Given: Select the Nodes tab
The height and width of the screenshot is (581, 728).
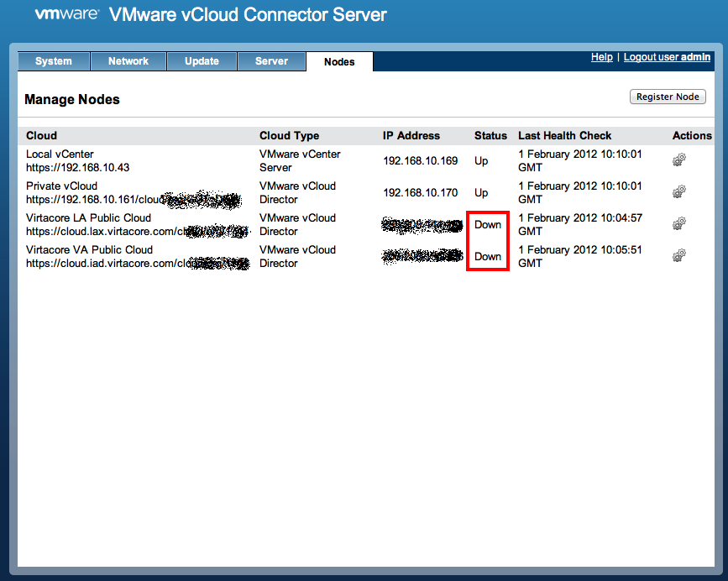Looking at the screenshot, I should pos(339,62).
